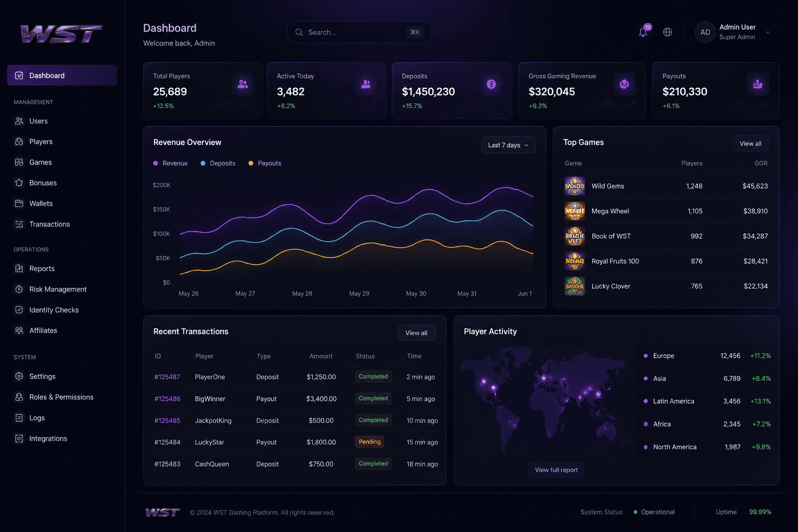Click the $3,400.00 amount cell
The width and height of the screenshot is (798, 532).
click(321, 398)
